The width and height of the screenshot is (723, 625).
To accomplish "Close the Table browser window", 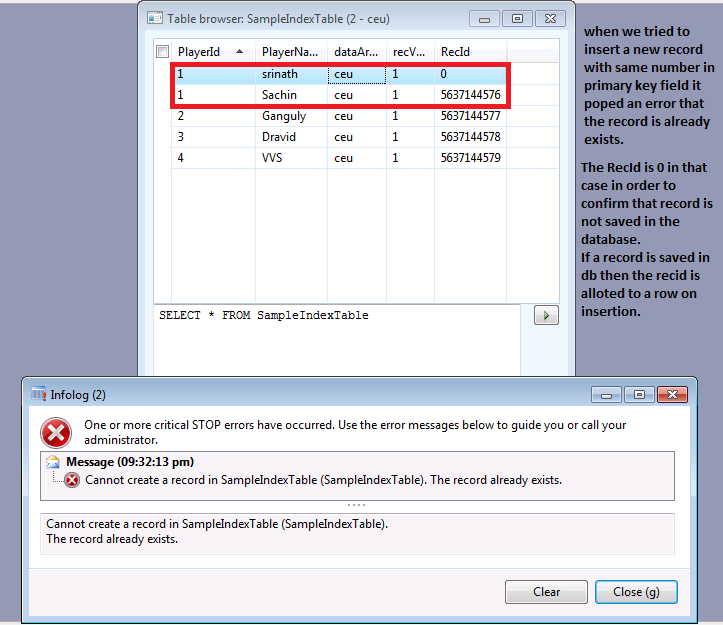I will [x=550, y=19].
